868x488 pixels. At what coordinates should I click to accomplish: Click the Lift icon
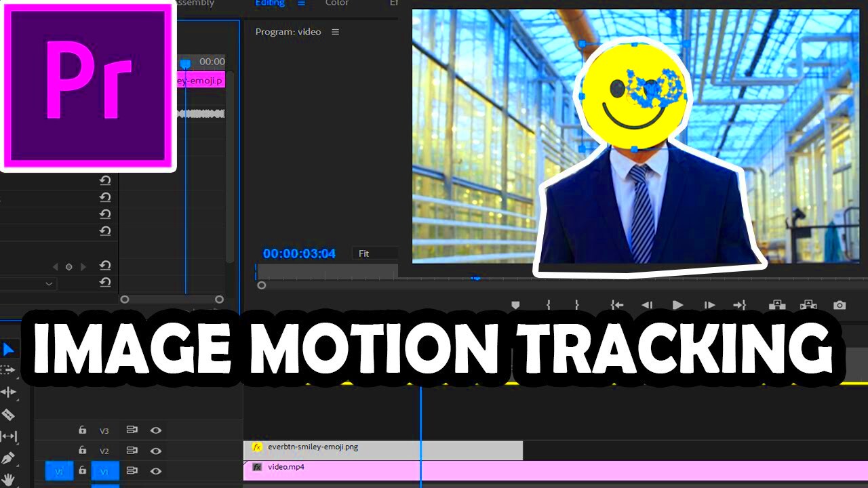coord(776,306)
